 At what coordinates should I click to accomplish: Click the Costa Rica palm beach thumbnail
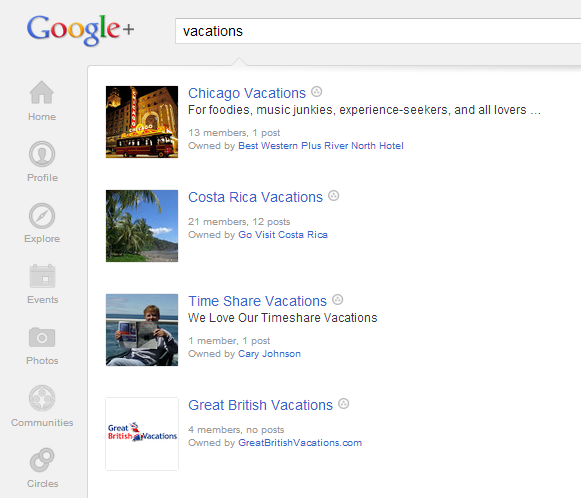click(142, 226)
